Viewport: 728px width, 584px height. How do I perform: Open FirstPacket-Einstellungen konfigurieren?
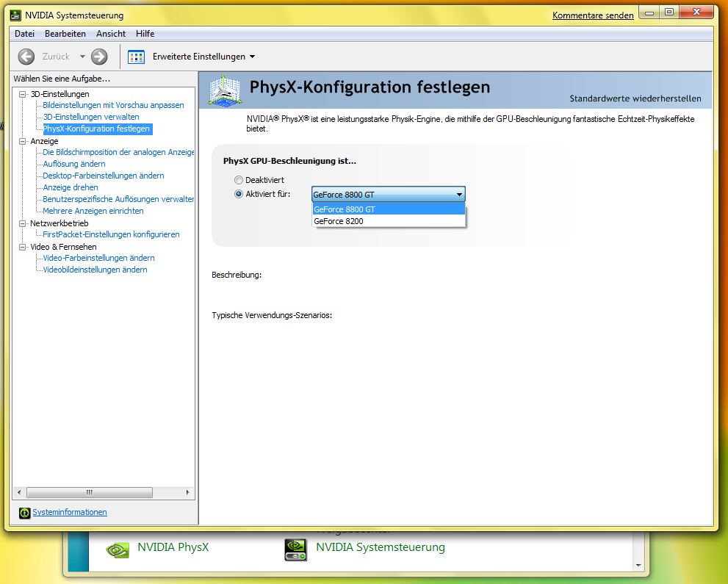pos(111,234)
